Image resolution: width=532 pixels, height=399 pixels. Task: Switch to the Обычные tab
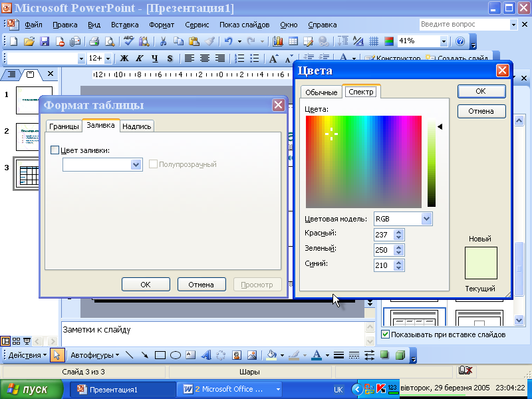(x=321, y=92)
